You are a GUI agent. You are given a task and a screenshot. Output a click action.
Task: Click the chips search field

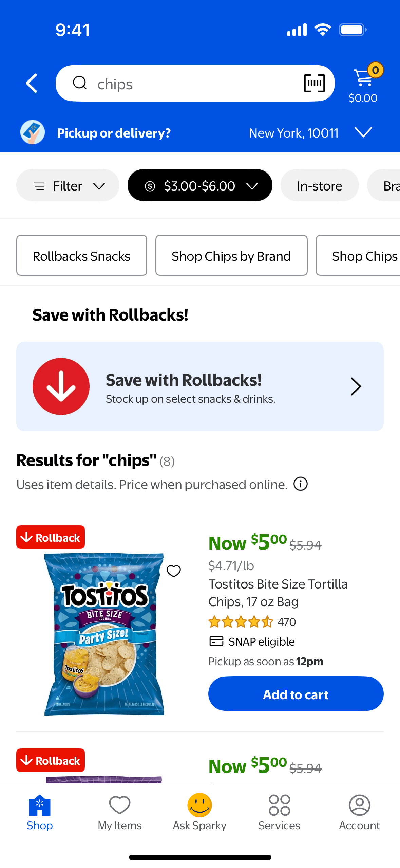(190, 84)
